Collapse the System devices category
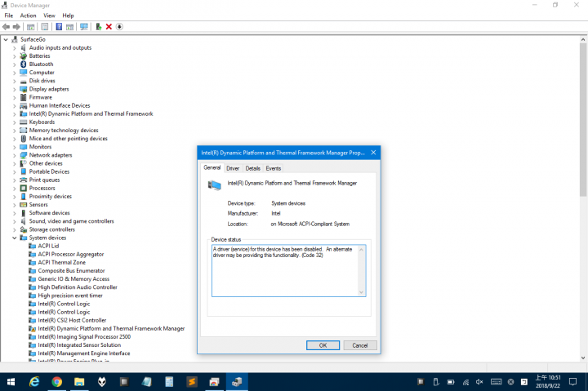 click(x=14, y=238)
